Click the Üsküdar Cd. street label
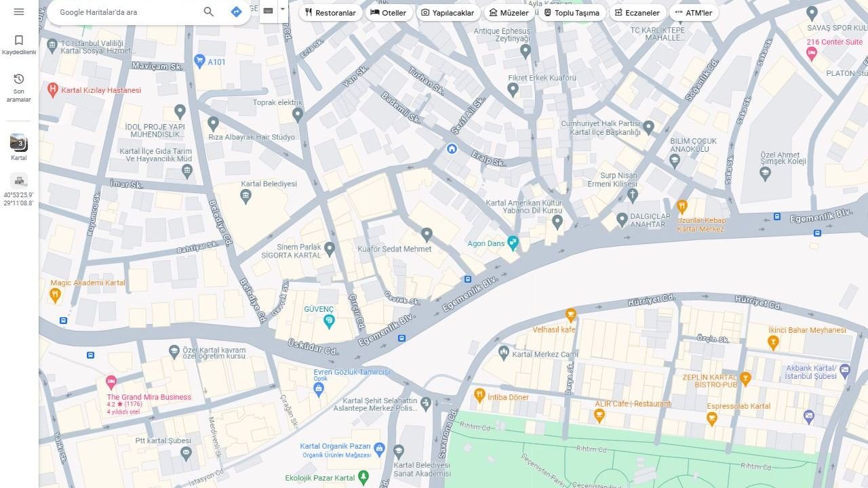This screenshot has width=868, height=488. pos(313,347)
